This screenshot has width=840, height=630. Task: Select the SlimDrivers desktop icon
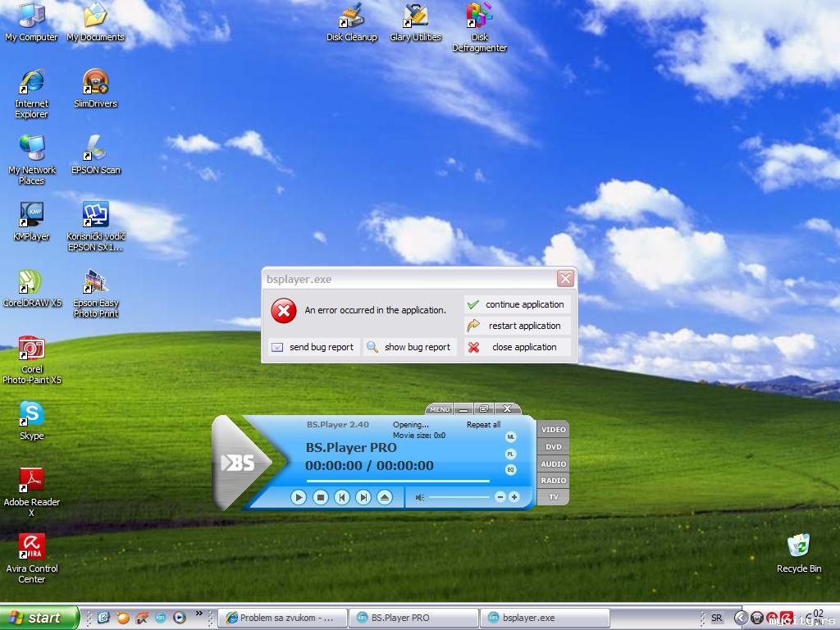pos(95,89)
